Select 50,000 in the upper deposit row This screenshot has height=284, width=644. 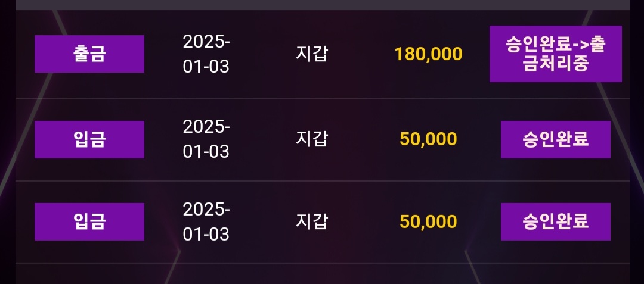pyautogui.click(x=428, y=139)
